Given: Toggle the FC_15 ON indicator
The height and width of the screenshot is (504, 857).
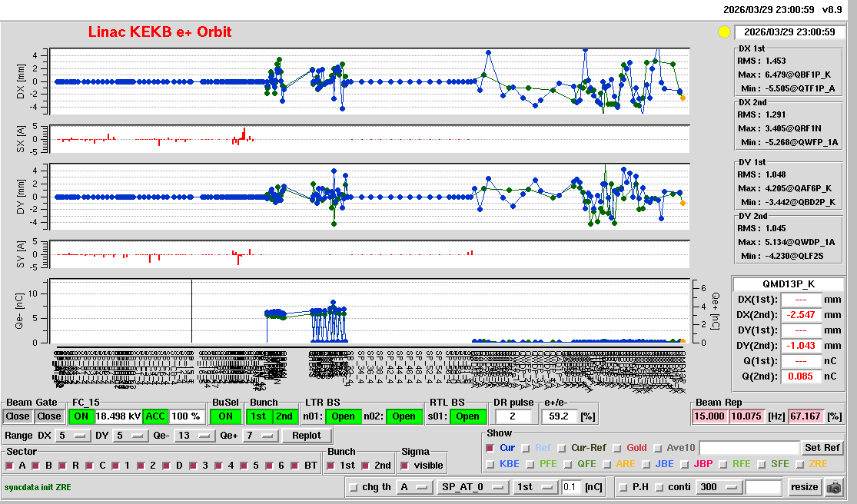Looking at the screenshot, I should [x=81, y=416].
